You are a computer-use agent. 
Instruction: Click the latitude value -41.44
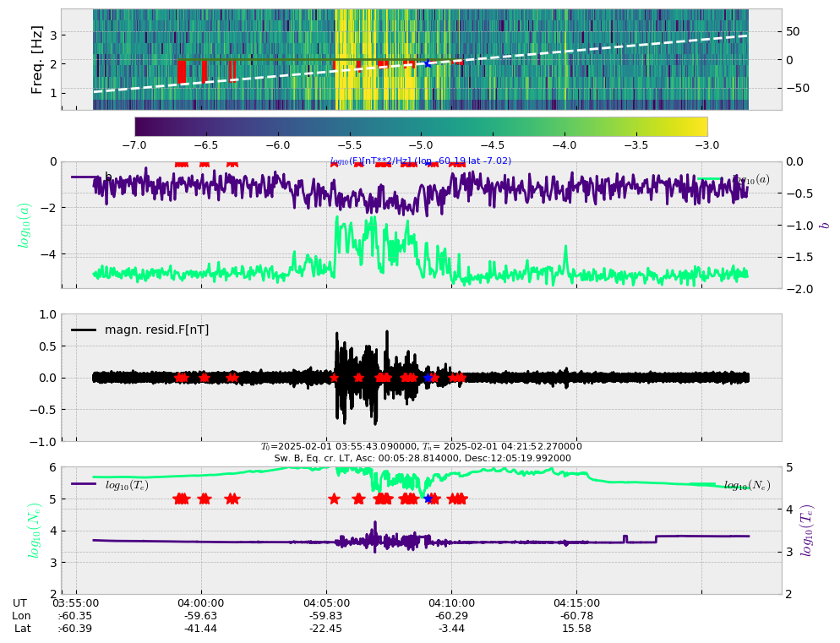(201, 629)
